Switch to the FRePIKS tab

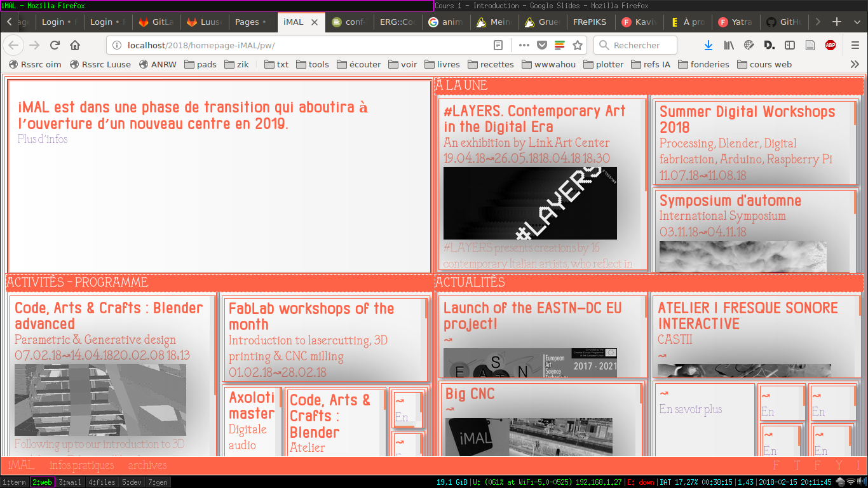(x=589, y=22)
